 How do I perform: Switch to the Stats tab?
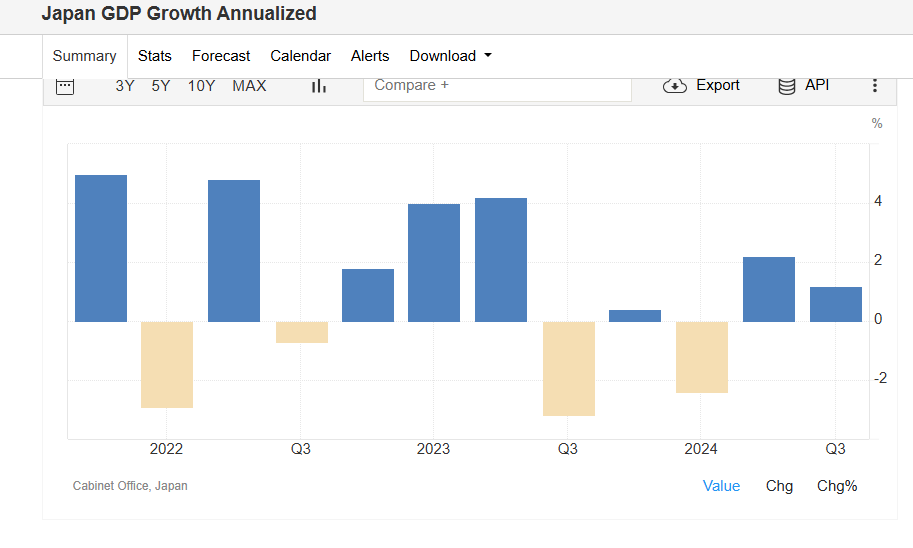(155, 56)
